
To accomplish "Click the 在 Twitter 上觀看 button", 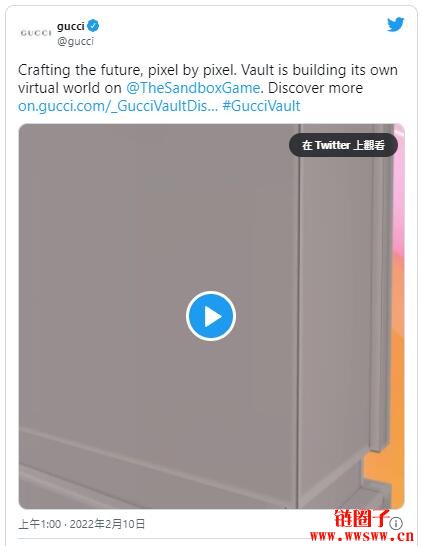I will 343,145.
